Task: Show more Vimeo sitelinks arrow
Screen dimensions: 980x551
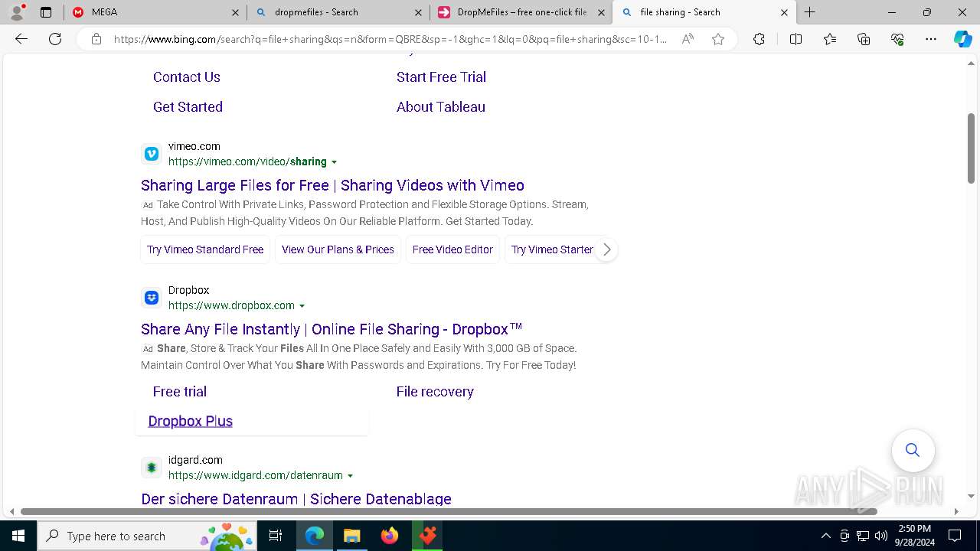Action: tap(606, 249)
